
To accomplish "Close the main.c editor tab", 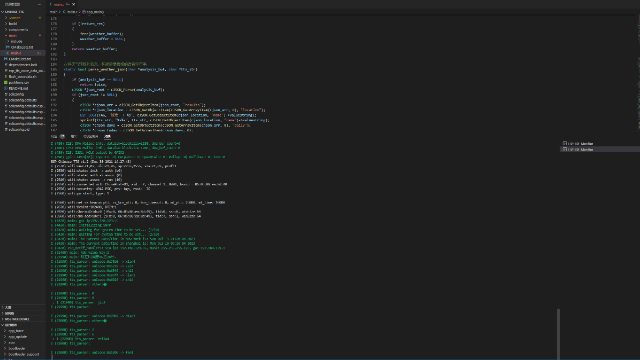I will (73, 4).
